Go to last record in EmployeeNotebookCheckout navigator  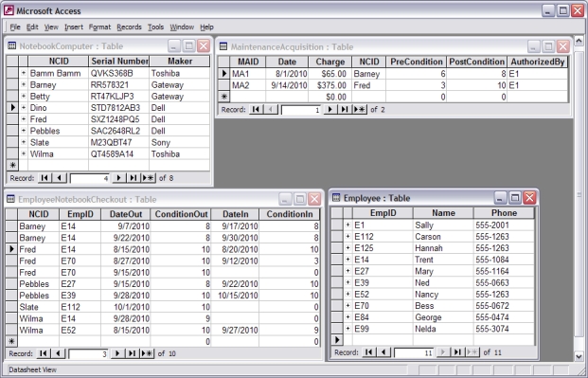132,353
